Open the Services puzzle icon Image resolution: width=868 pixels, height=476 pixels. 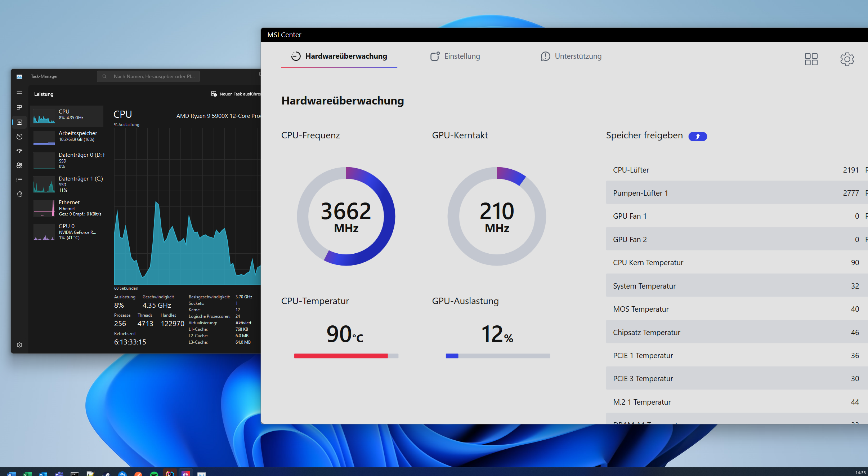(19, 194)
